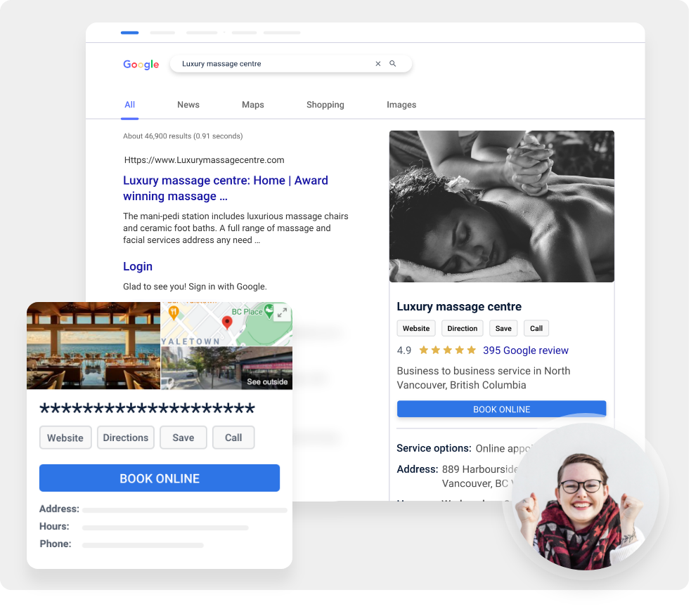Click the mani-pedi station result snippet
691x616 pixels.
235,228
